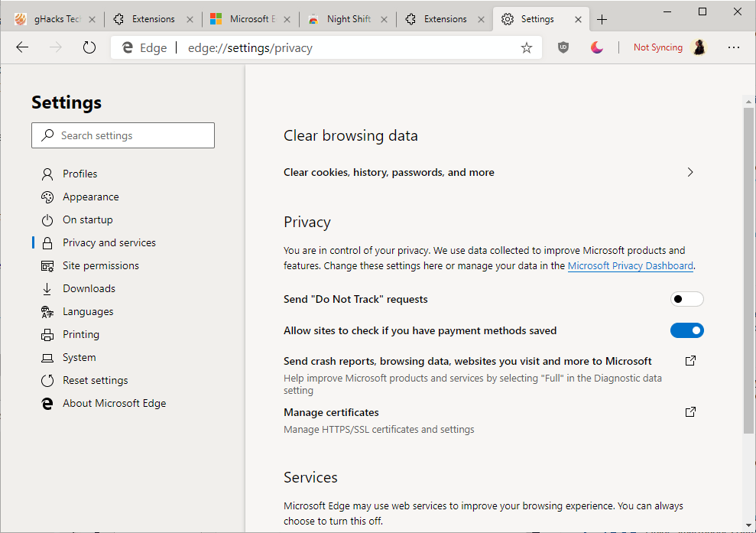
Task: Reload the page with the refresh icon
Action: (x=89, y=47)
